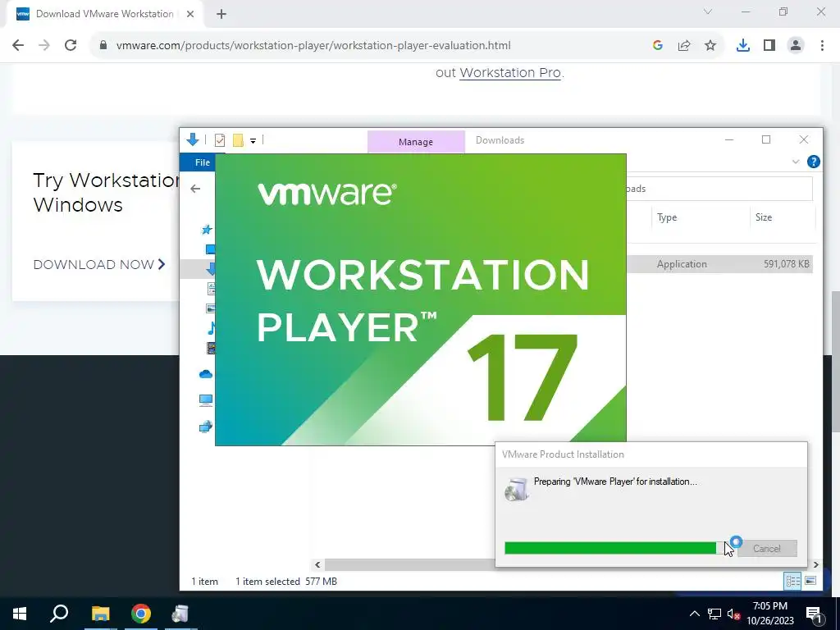The width and height of the screenshot is (840, 630).
Task: Click the Chrome page vertical scrollbar
Action: [835, 362]
